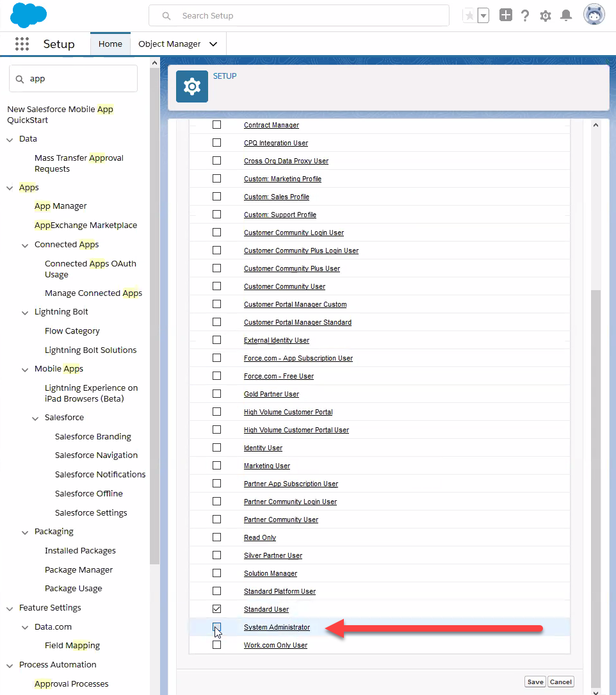This screenshot has width=616, height=695.
Task: Open Connected Apps OAuth Usage
Action: tap(90, 269)
